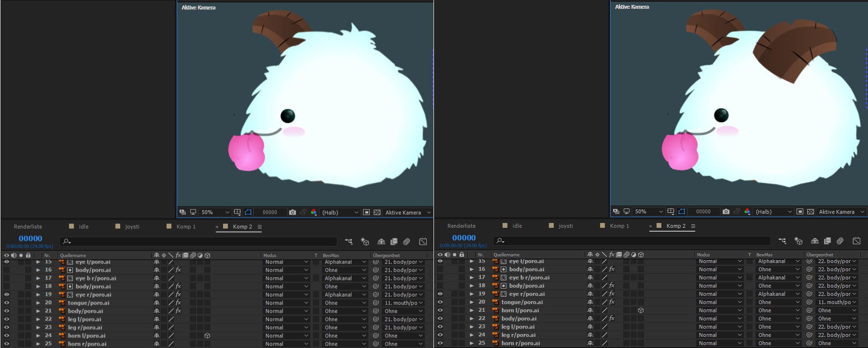Click label color of left idle tab
The height and width of the screenshot is (348, 868).
71,226
